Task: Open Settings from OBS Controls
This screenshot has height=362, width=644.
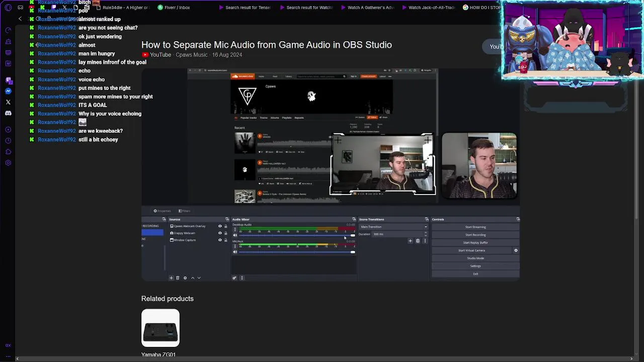Action: (475, 266)
